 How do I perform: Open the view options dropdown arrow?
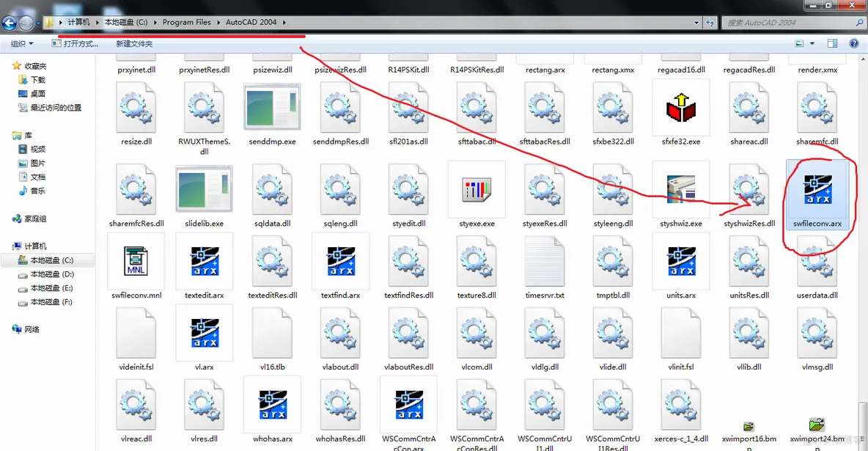pyautogui.click(x=812, y=43)
